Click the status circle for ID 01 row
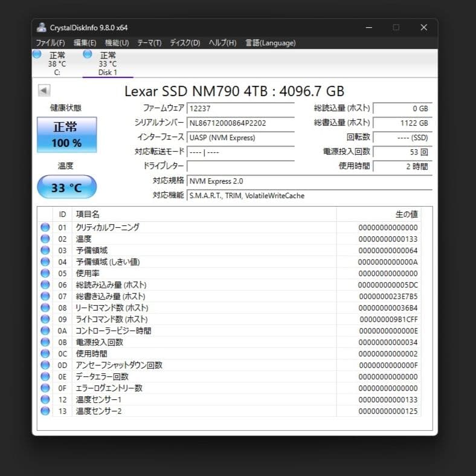 [x=45, y=227]
